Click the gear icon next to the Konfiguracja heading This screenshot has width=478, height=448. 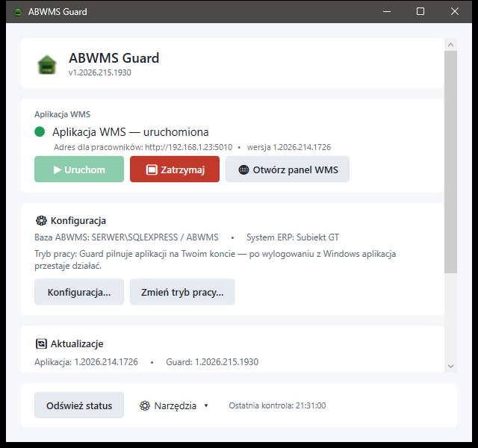tap(41, 220)
